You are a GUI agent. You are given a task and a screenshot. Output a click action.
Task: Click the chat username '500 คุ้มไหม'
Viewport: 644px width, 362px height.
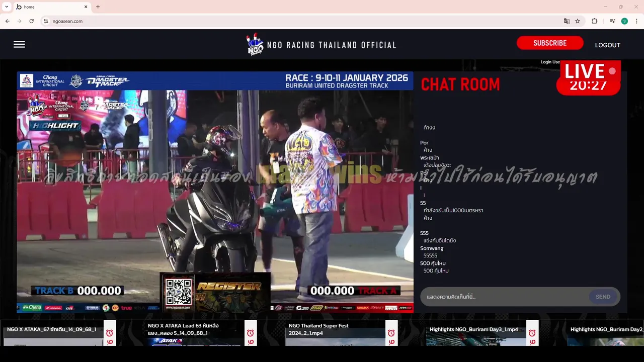[433, 263]
